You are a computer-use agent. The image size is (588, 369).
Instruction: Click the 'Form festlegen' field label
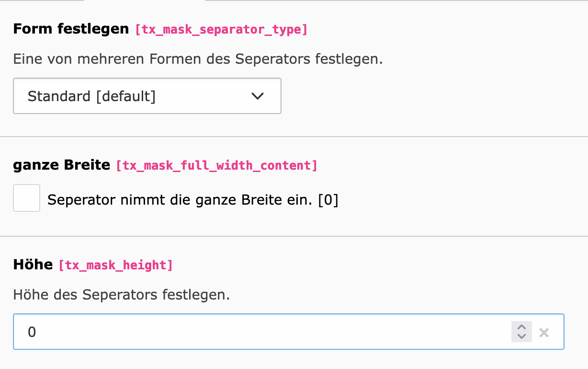click(71, 29)
